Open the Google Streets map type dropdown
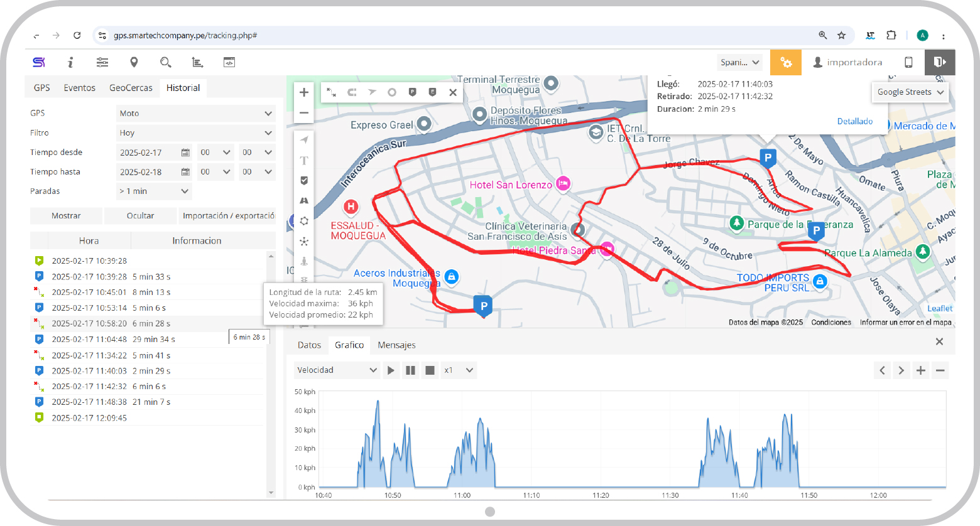 point(910,92)
